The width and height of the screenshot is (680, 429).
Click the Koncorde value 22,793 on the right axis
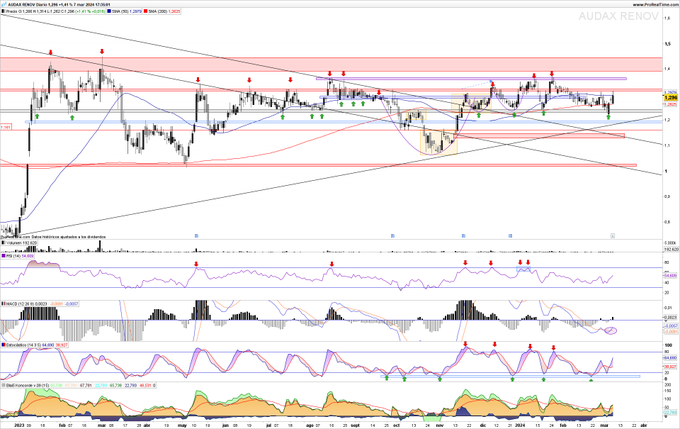[670, 413]
